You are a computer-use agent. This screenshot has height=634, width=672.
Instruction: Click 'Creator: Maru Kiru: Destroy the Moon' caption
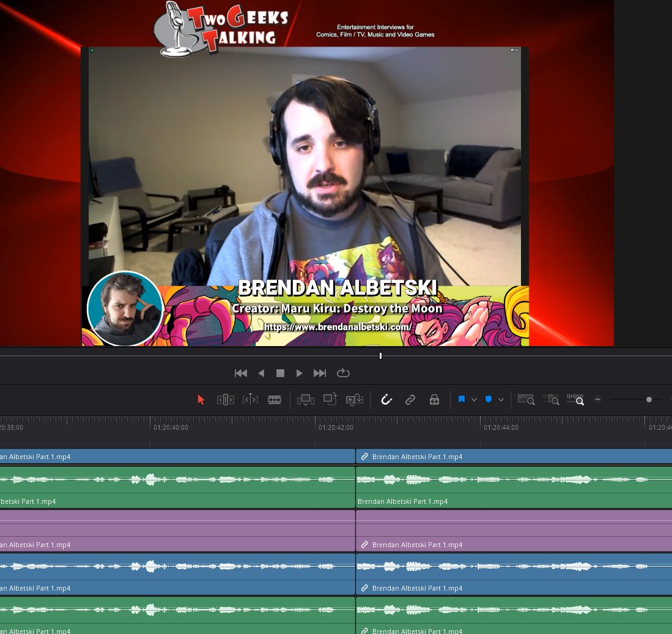tap(337, 308)
